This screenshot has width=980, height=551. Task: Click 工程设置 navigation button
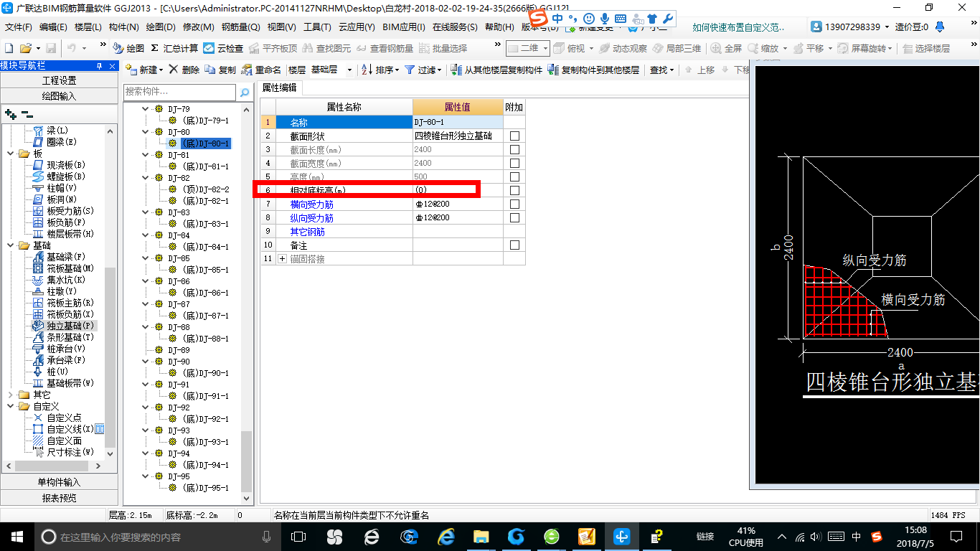(59, 80)
